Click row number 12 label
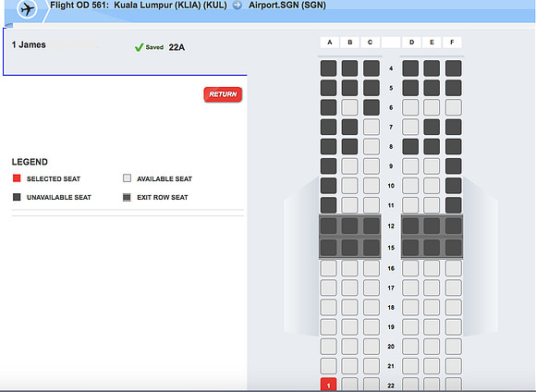This screenshot has width=536, height=392. click(391, 226)
